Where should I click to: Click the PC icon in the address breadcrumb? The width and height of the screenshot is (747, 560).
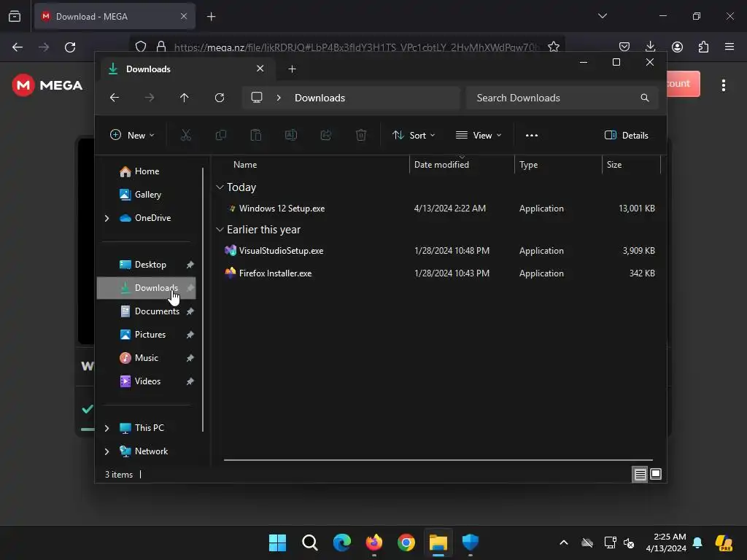pyautogui.click(x=257, y=98)
